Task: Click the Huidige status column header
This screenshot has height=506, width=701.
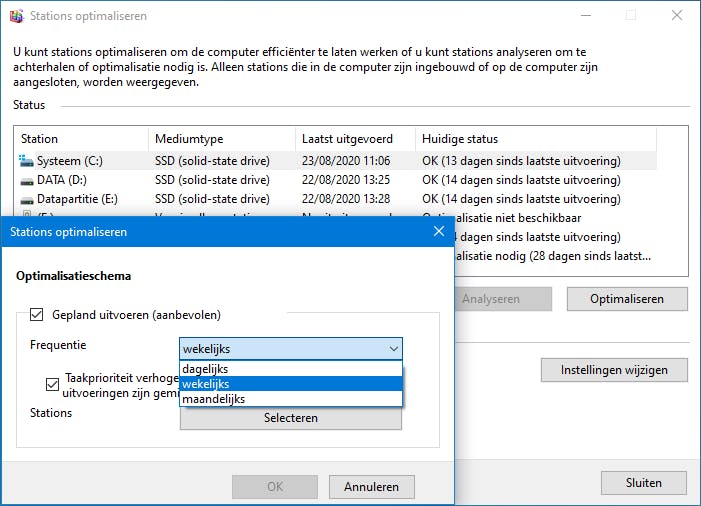Action: pos(536,139)
